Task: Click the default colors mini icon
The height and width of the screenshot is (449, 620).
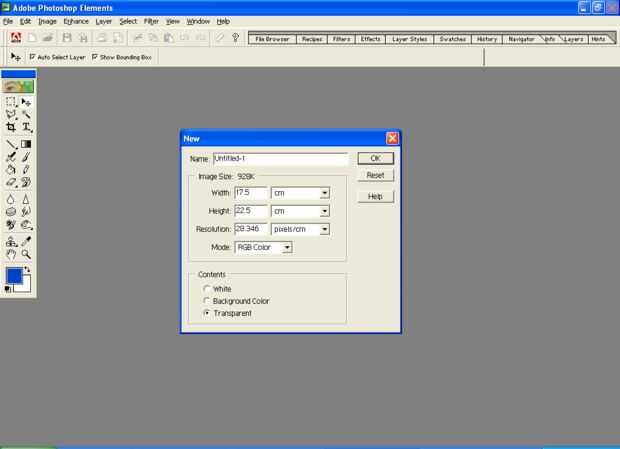Action: (8, 289)
